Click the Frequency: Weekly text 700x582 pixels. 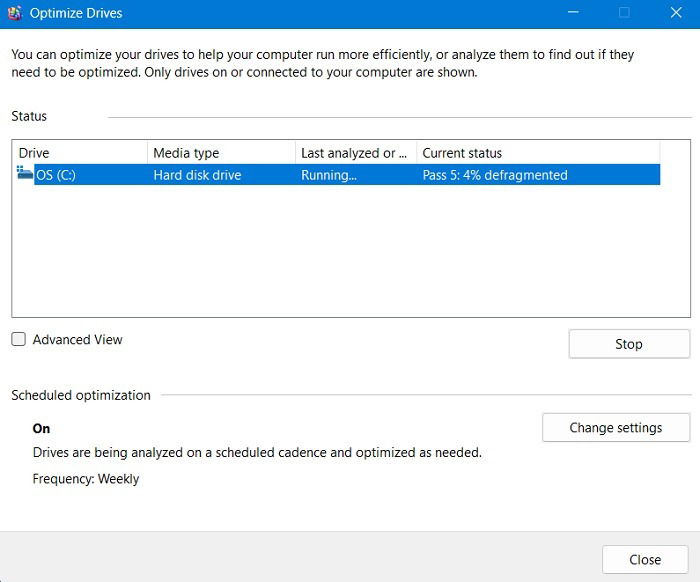86,479
